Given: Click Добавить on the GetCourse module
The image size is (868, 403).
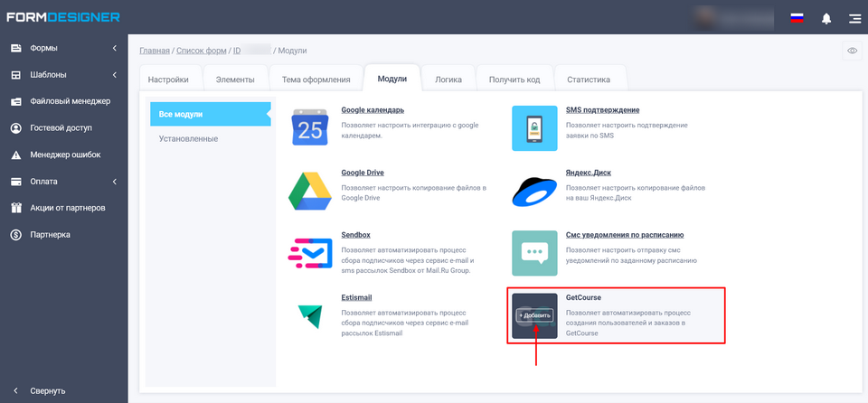Looking at the screenshot, I should (x=534, y=315).
